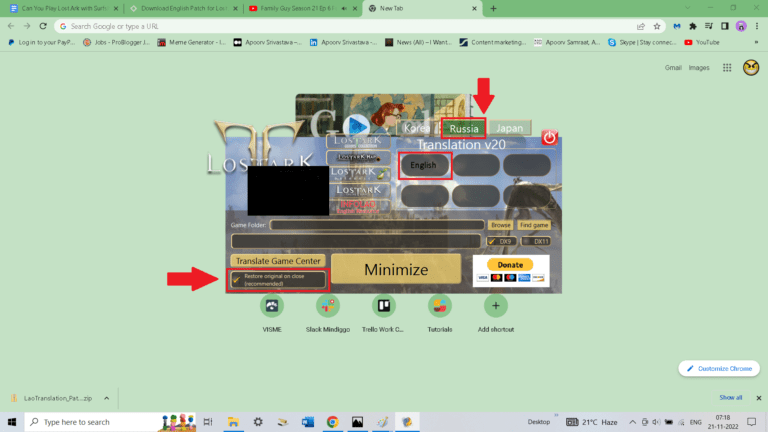Open the Trello Work shortcut icon
The width and height of the screenshot is (768, 432).
point(383,306)
